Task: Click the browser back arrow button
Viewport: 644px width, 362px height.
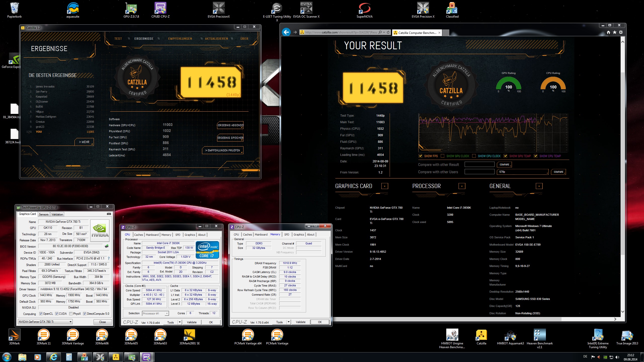Action: click(x=286, y=32)
